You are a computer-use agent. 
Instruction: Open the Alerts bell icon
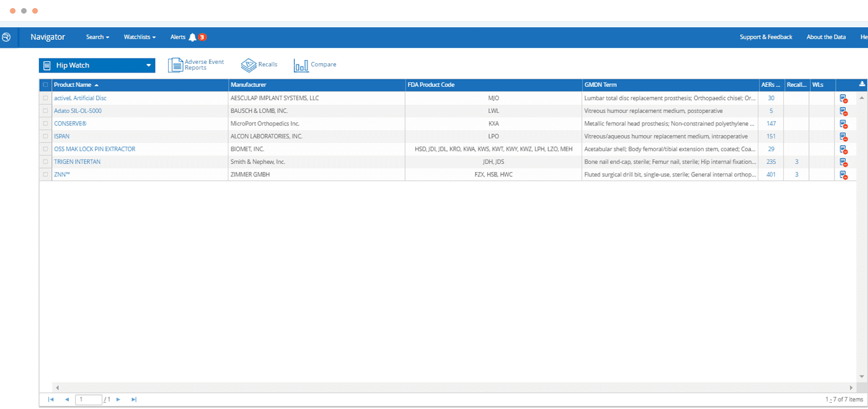coord(192,37)
